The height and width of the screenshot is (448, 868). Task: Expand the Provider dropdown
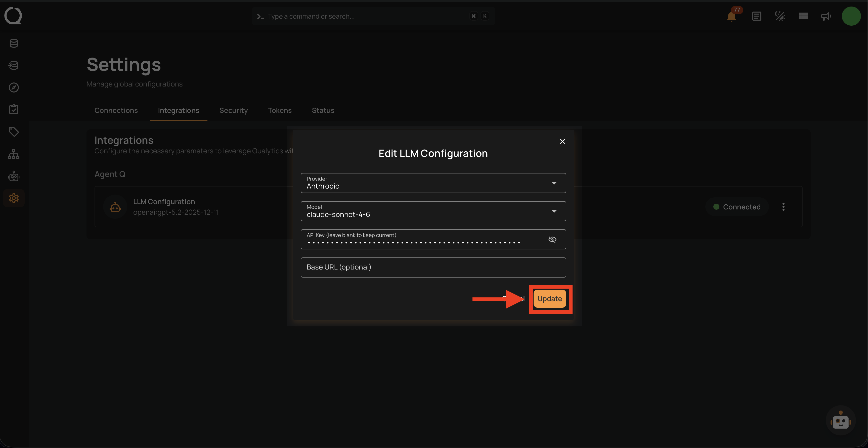coord(433,183)
